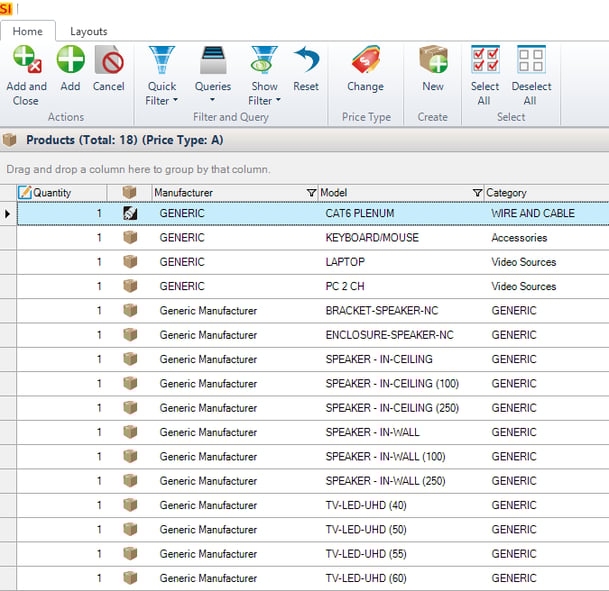Select the TV-LED-UHD (50) model cell
This screenshot has width=609, height=591.
coord(401,530)
